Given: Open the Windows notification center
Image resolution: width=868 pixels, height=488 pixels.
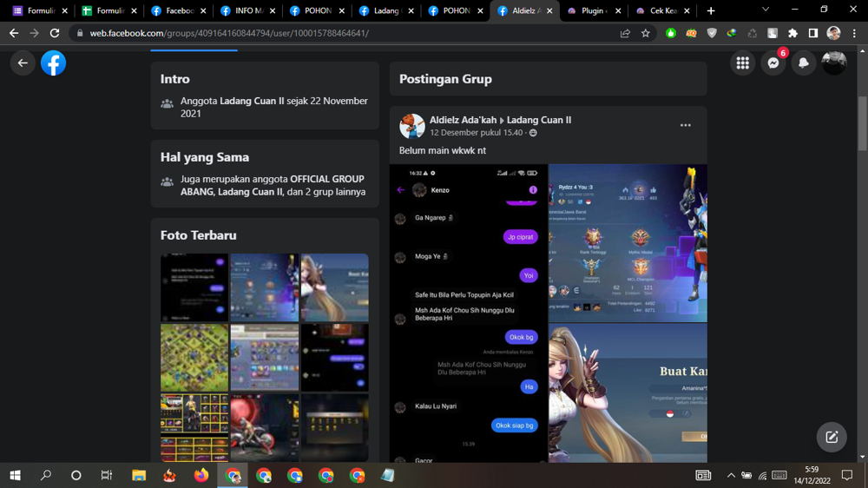Looking at the screenshot, I should pos(847,475).
